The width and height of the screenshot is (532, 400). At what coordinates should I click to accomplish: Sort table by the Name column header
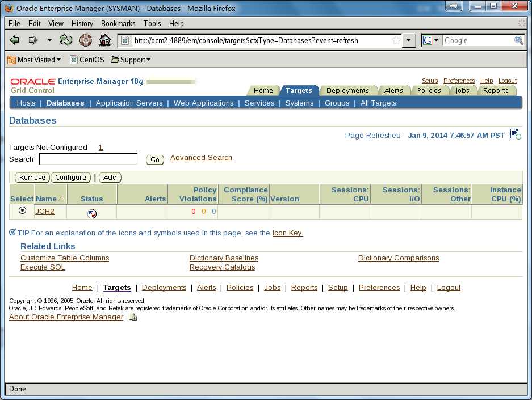(46, 199)
